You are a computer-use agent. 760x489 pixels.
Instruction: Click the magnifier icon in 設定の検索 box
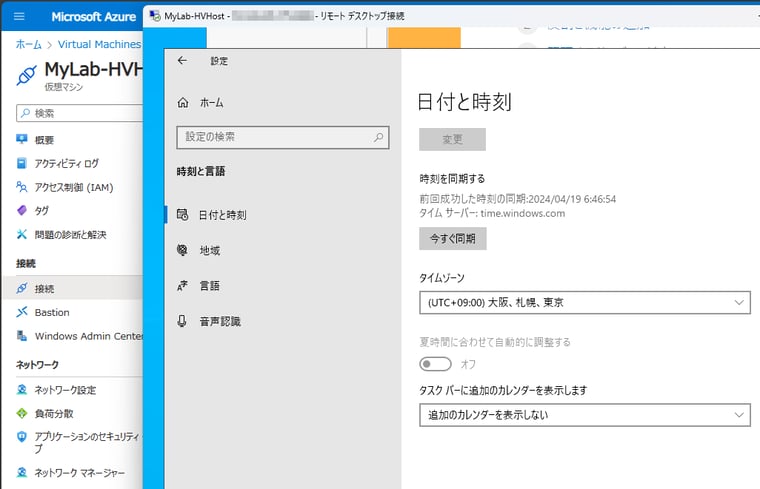[379, 137]
